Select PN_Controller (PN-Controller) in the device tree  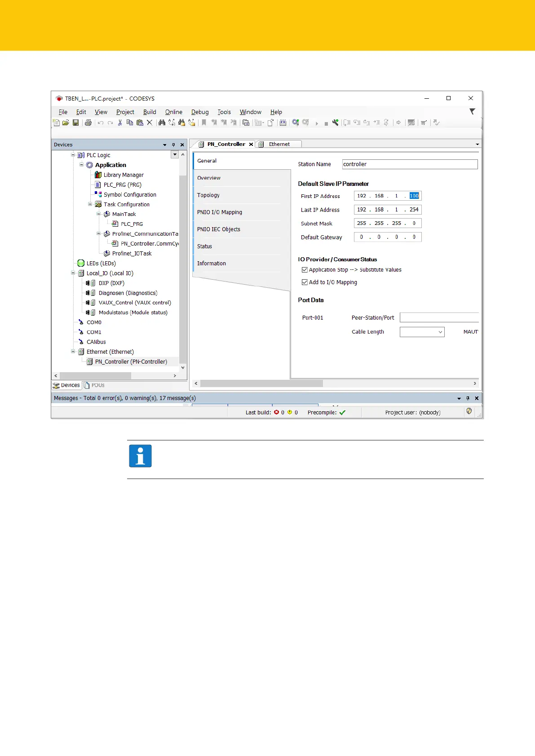click(131, 361)
